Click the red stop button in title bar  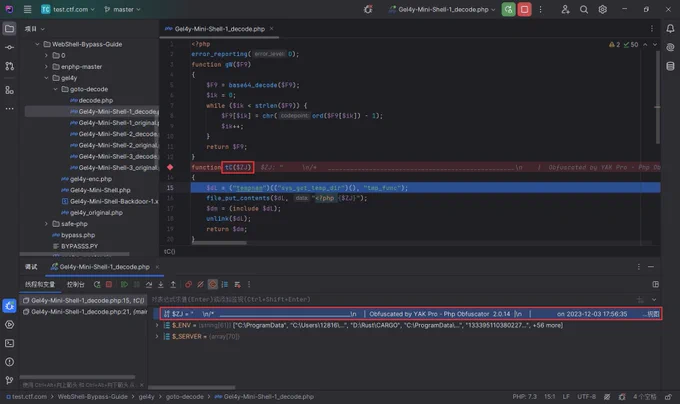pyautogui.click(x=524, y=9)
